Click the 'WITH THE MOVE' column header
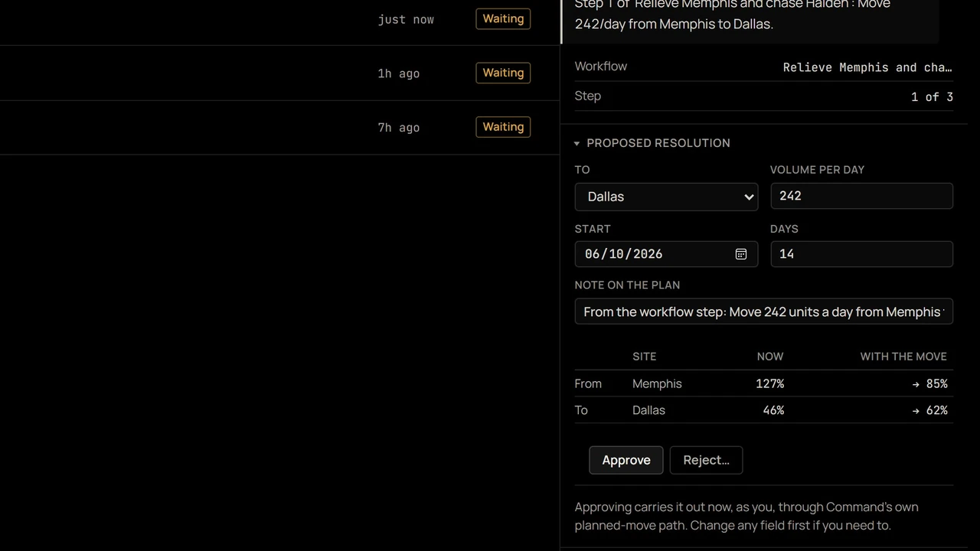 pos(903,357)
